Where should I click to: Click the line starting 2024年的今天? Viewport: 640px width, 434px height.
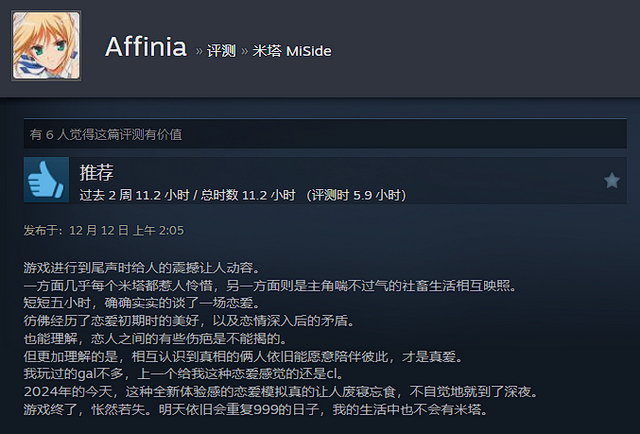coord(282,392)
